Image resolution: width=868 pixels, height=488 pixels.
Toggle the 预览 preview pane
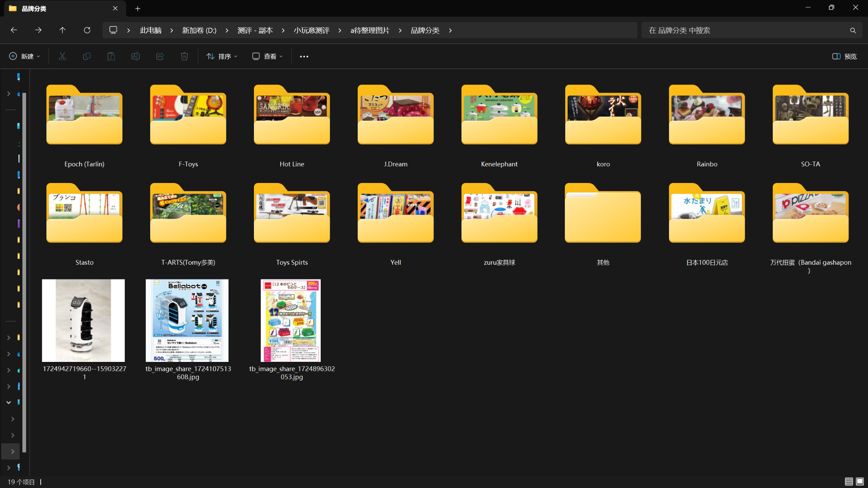(844, 57)
